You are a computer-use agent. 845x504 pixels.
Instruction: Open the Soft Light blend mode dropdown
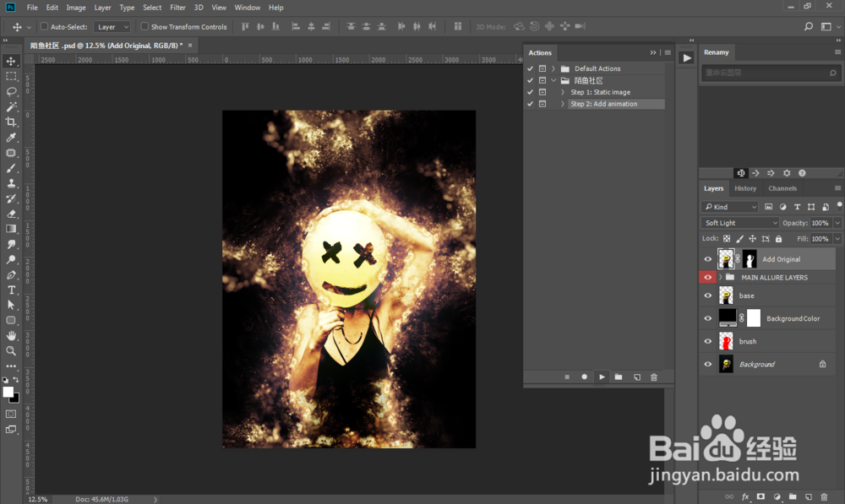(740, 223)
